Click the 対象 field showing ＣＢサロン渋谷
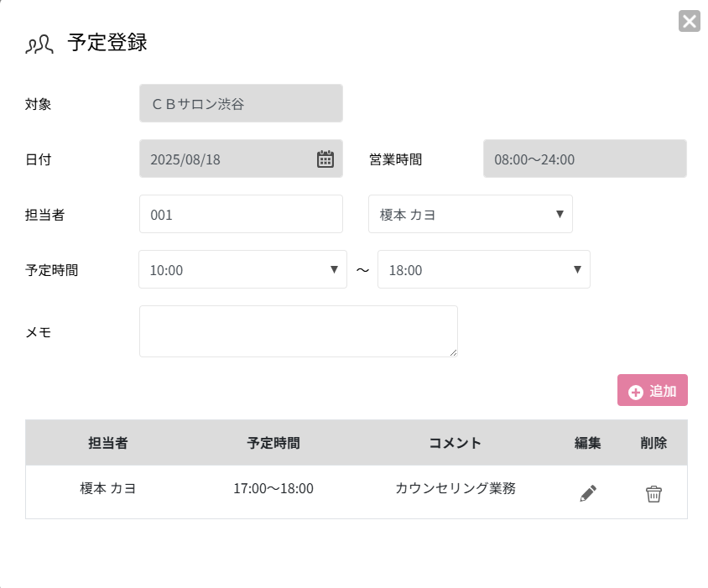Screen dimensions: 708x588 pos(241,103)
